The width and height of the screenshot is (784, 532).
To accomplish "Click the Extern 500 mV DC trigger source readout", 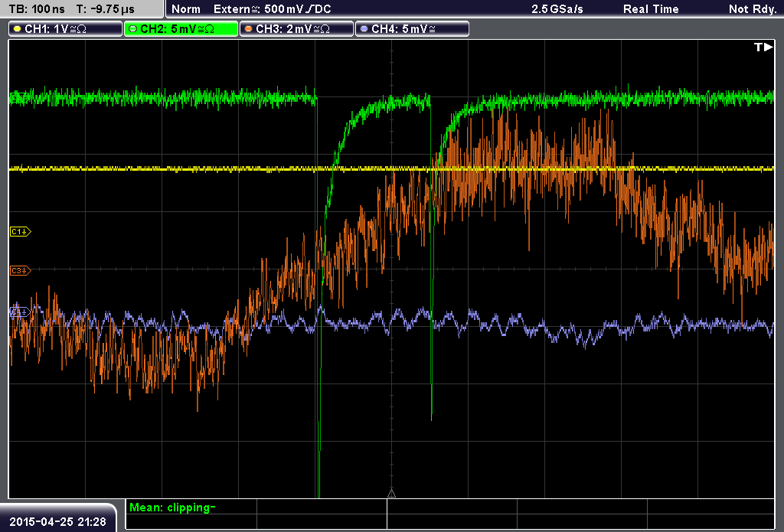I will 272,9.
